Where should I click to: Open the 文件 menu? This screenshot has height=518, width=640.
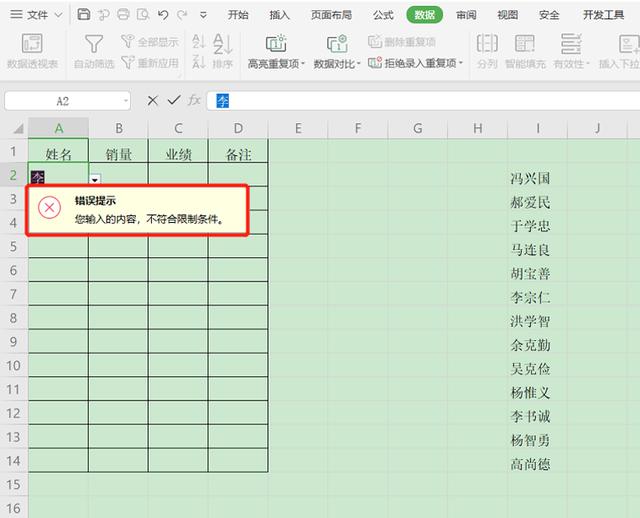pos(37,15)
